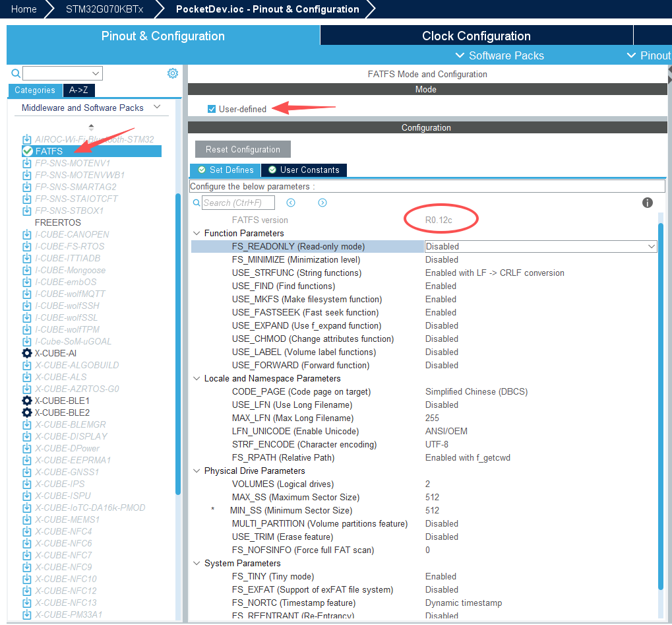
Task: Select the STRF_ENCODE UTF-8 value
Action: [x=437, y=444]
